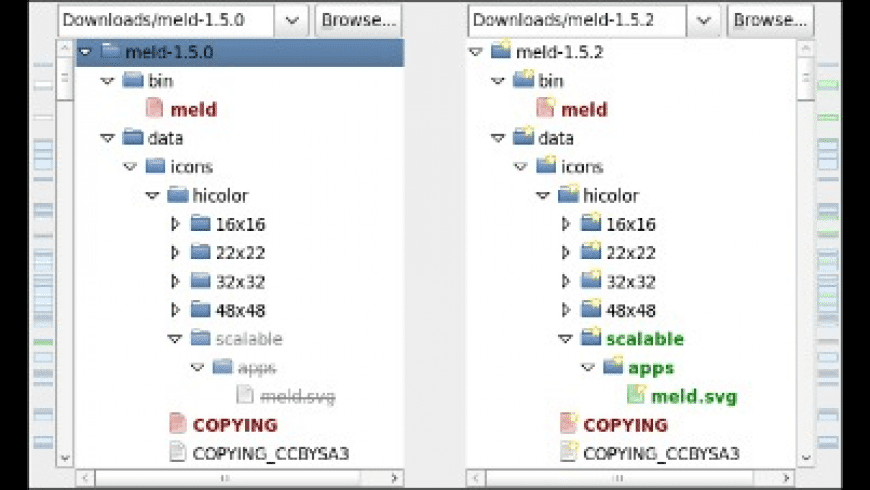Click the bin folder icon in right pane
The width and height of the screenshot is (870, 490).
523,80
